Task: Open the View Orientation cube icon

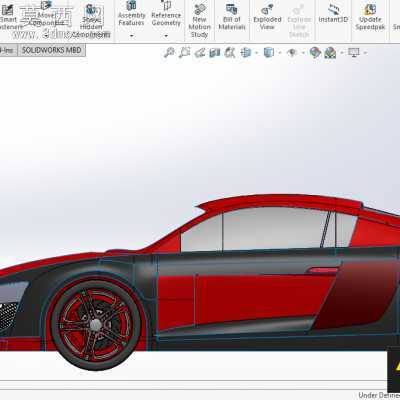Action: coord(246,52)
